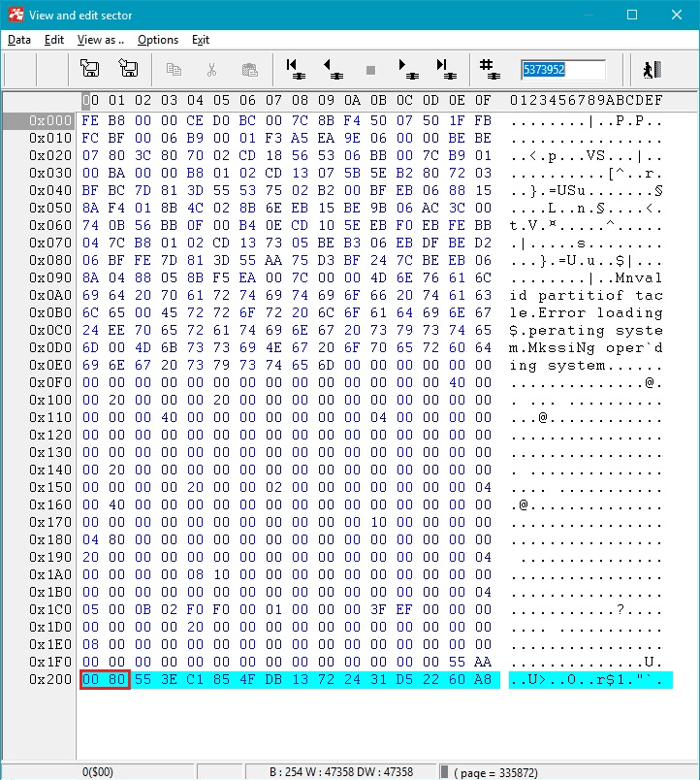Click the sector number field 5373952

click(563, 69)
